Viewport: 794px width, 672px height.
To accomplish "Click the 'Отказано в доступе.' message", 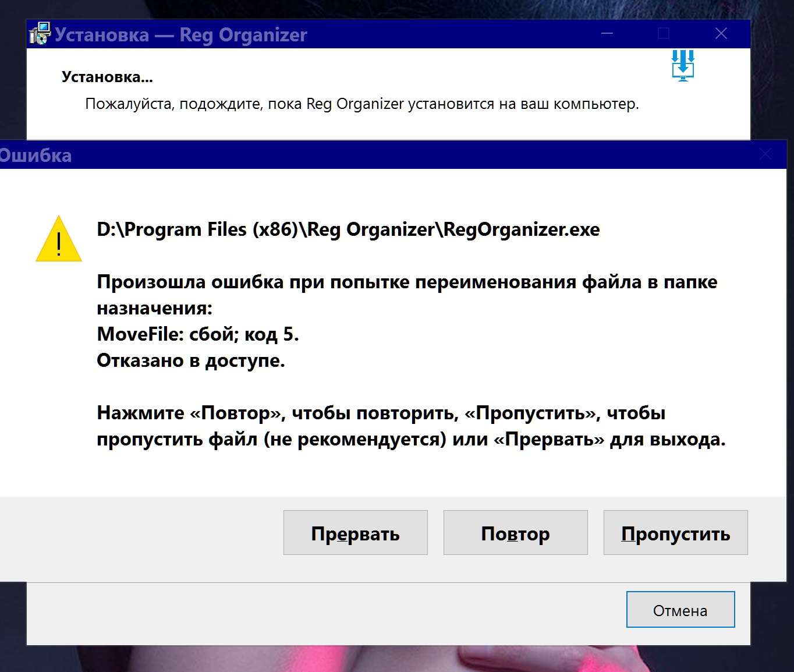I will (x=191, y=360).
